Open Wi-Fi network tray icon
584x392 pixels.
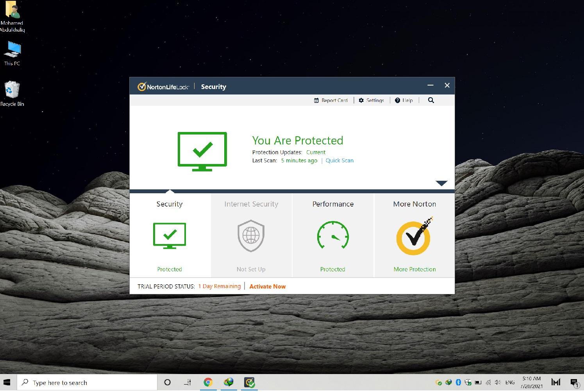tap(488, 383)
